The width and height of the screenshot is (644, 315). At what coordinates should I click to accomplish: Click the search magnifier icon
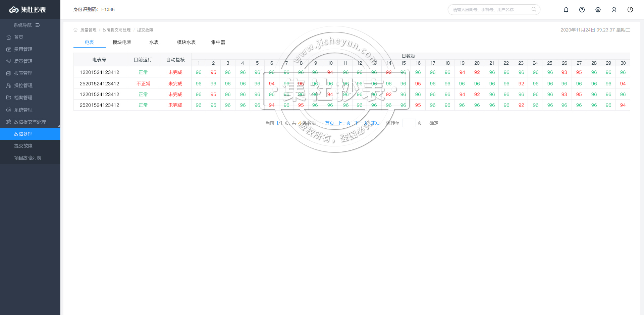[534, 9]
